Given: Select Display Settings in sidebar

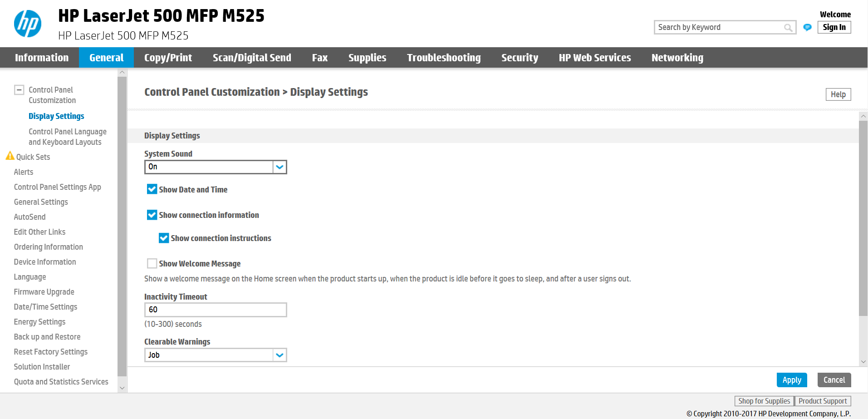Looking at the screenshot, I should [x=56, y=116].
